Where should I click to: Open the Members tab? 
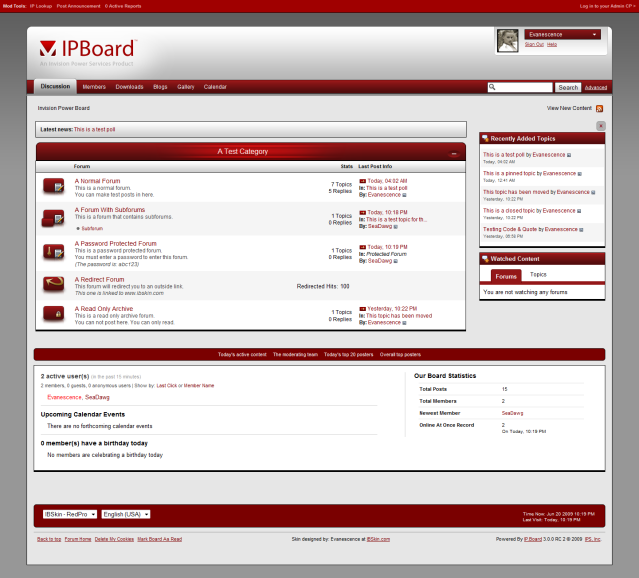94,87
